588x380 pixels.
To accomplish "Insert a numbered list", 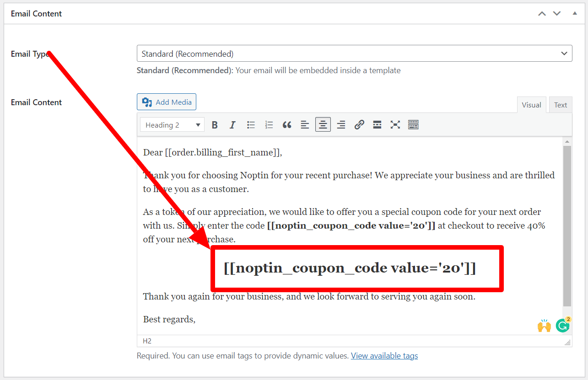I will pyautogui.click(x=269, y=125).
